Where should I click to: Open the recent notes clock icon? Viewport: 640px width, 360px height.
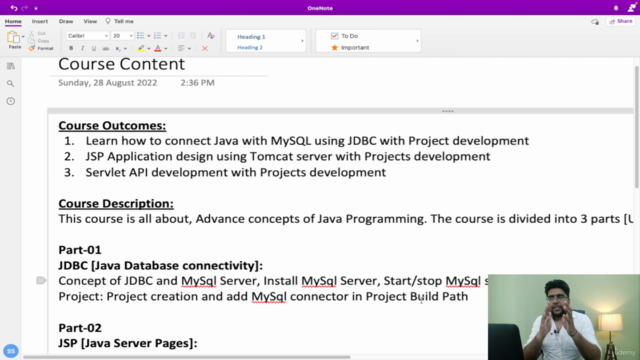tap(11, 101)
